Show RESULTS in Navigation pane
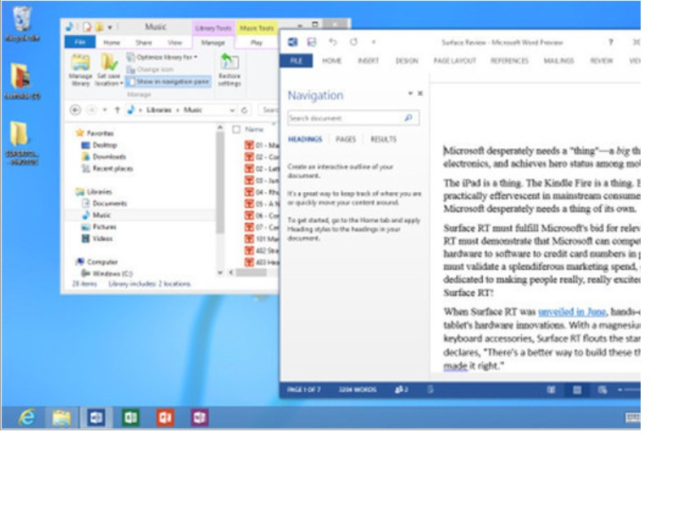The image size is (700, 523). point(383,139)
